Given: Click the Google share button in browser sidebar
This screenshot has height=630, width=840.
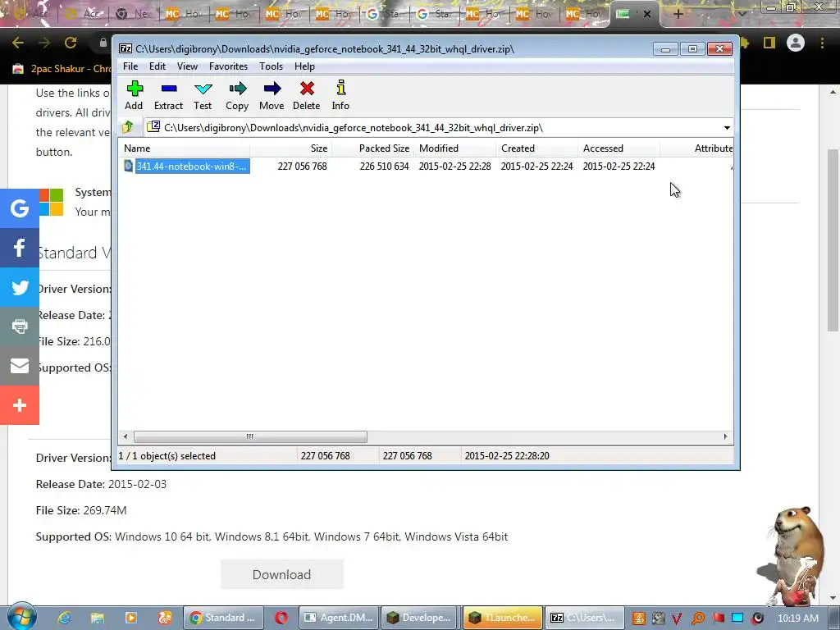Looking at the screenshot, I should pos(20,208).
